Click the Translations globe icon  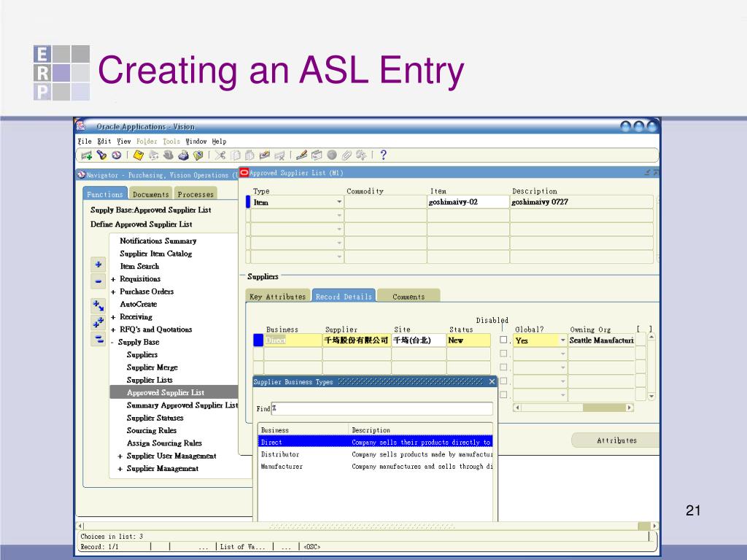pos(332,155)
